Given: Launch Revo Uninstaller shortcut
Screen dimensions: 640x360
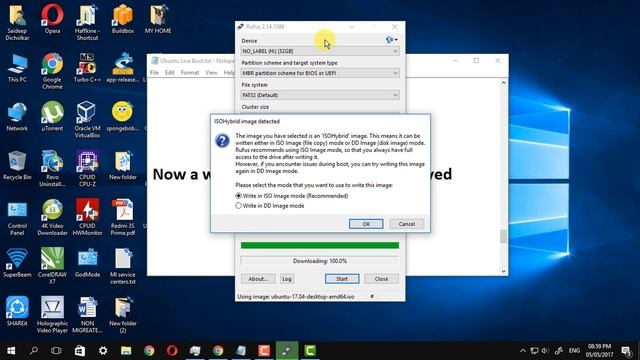Looking at the screenshot, I should 52,168.
